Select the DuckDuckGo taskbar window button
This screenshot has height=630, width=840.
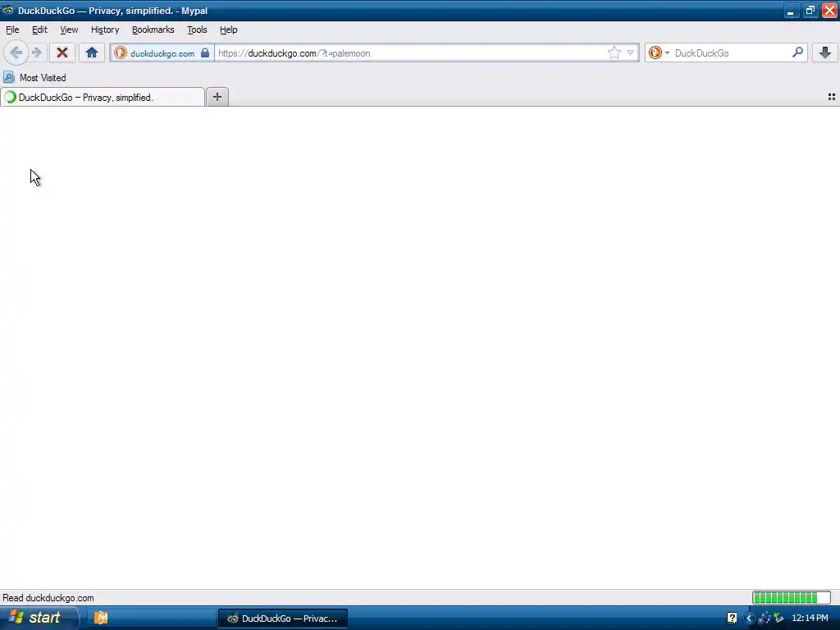tap(283, 619)
